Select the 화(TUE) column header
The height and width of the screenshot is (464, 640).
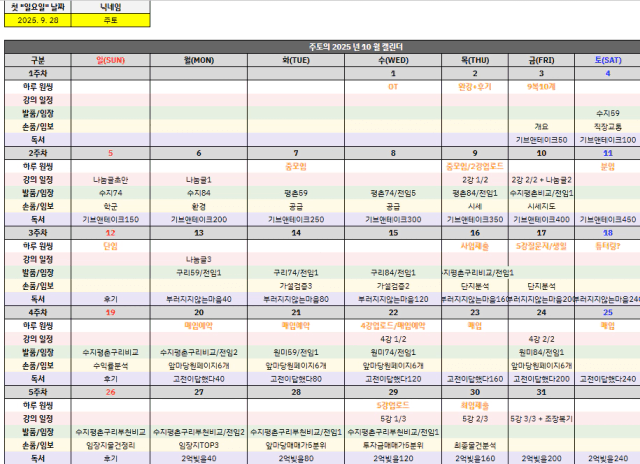click(x=296, y=60)
